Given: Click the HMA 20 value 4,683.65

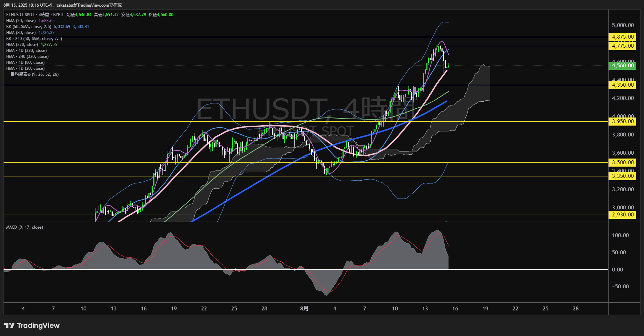Looking at the screenshot, I should (x=46, y=21).
